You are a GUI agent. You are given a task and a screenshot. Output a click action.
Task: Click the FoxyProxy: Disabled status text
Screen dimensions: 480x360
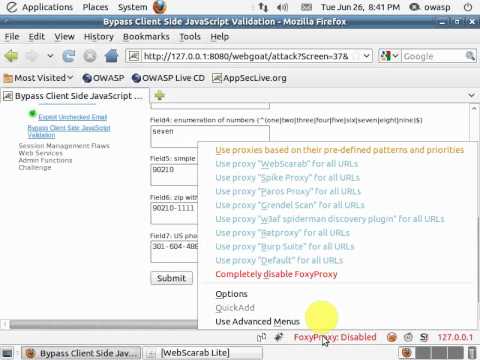335,337
